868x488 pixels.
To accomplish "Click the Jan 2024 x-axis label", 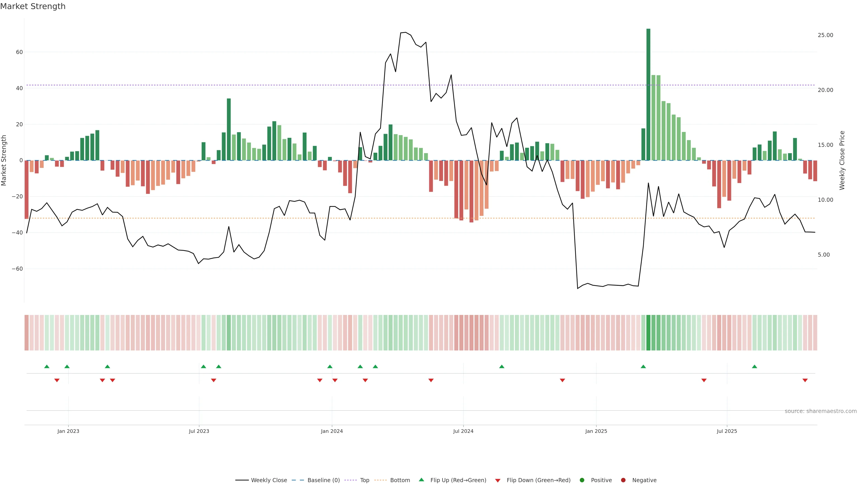I will pos(332,431).
